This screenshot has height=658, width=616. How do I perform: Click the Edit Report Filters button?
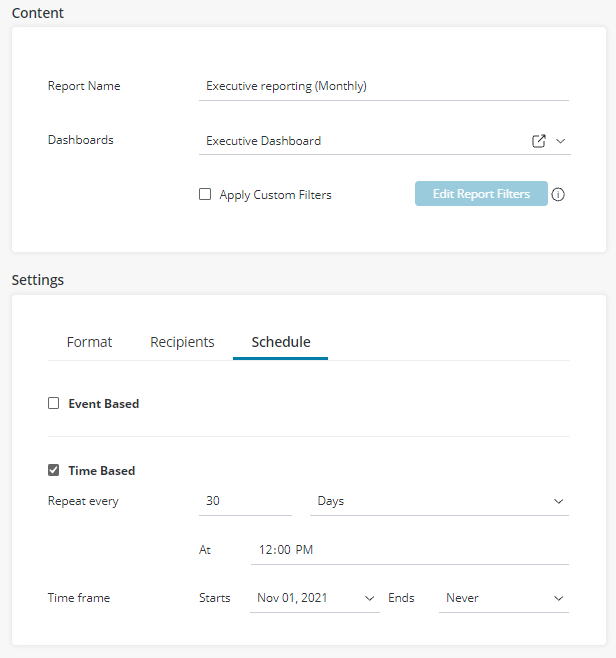pos(481,194)
